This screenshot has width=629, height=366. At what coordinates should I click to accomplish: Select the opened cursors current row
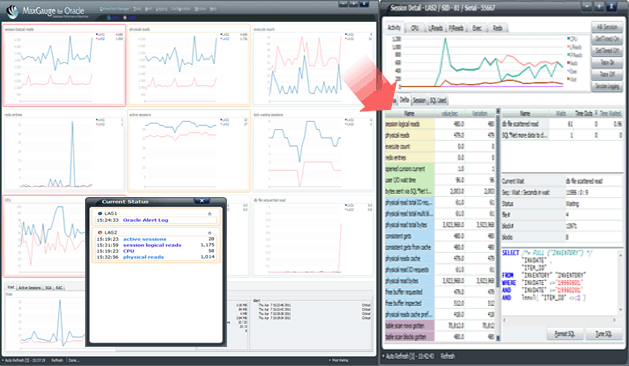coord(440,169)
